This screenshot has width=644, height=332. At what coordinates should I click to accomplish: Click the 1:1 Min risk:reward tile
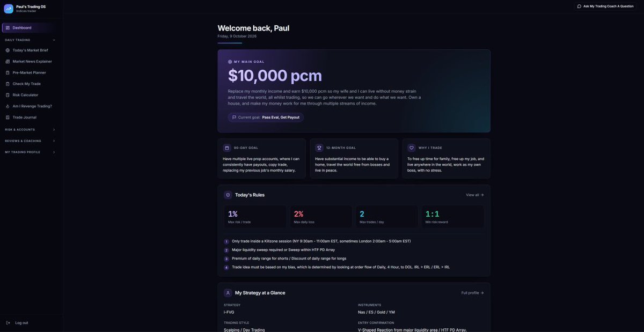pyautogui.click(x=452, y=217)
